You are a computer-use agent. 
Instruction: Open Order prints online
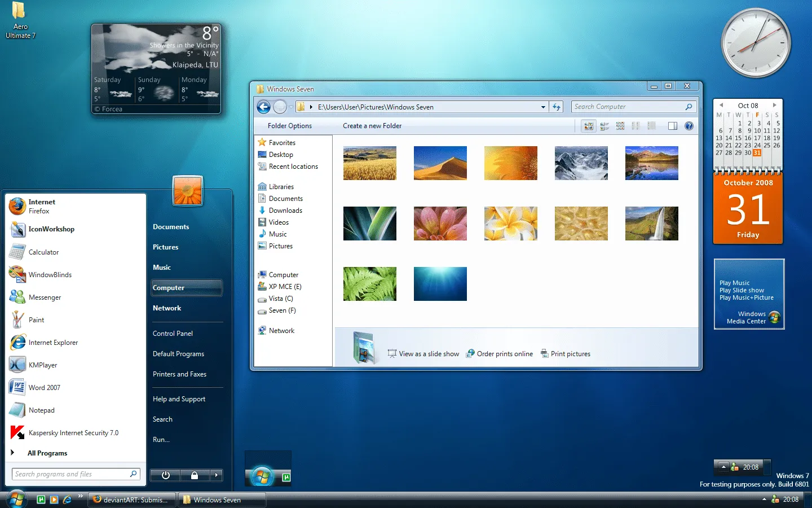(500, 353)
